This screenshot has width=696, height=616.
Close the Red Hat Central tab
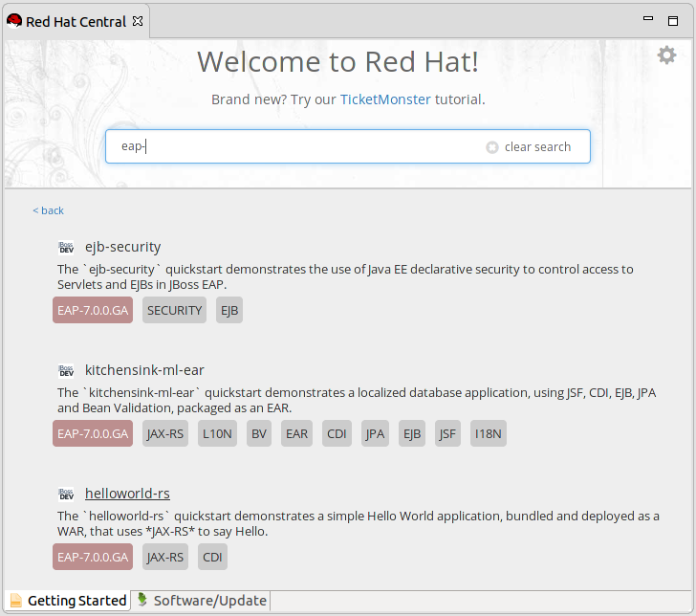coord(138,21)
